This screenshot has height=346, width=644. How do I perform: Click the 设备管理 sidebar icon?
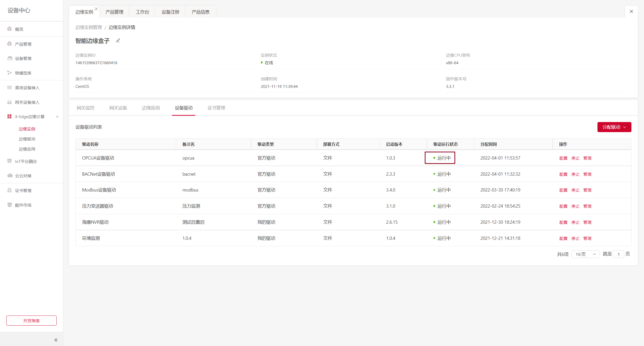click(10, 58)
